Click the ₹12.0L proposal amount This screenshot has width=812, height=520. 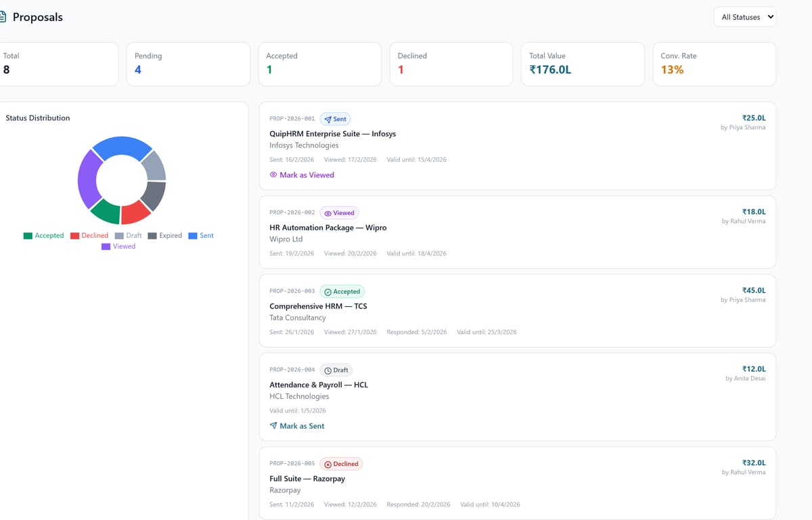pos(754,369)
